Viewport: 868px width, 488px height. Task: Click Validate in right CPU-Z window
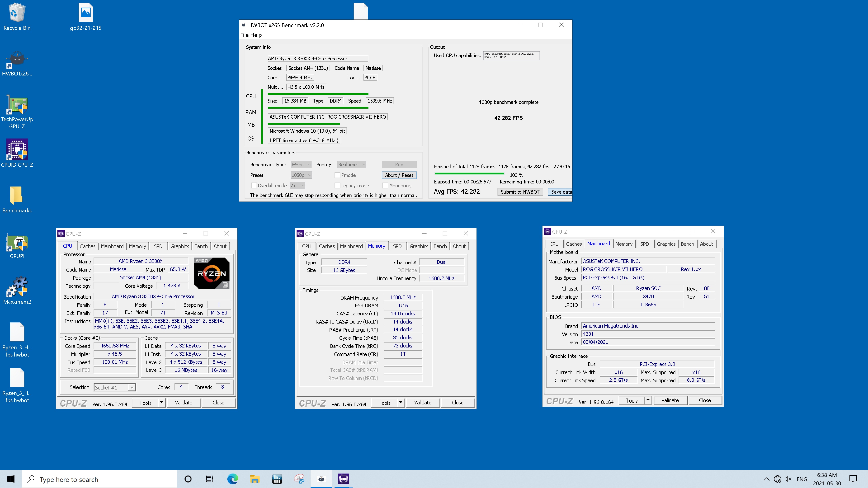click(670, 400)
